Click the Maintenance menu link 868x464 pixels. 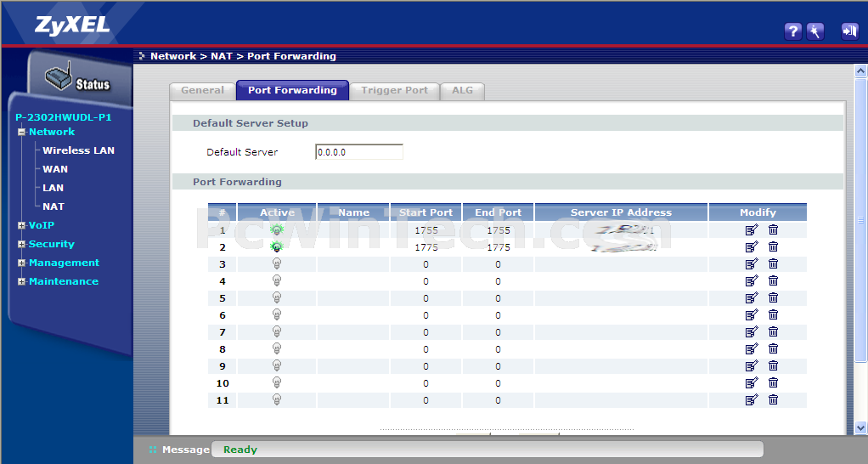point(64,281)
